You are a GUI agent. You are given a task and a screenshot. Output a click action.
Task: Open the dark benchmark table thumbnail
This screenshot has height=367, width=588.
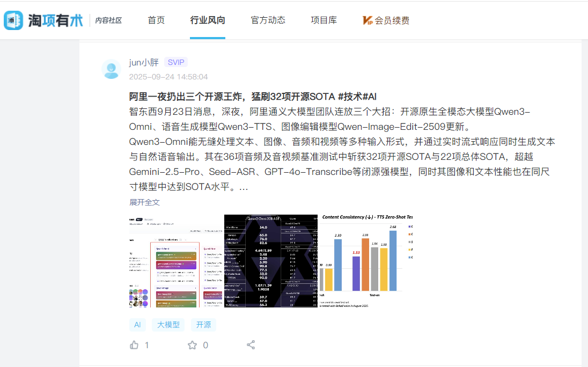pyautogui.click(x=271, y=261)
